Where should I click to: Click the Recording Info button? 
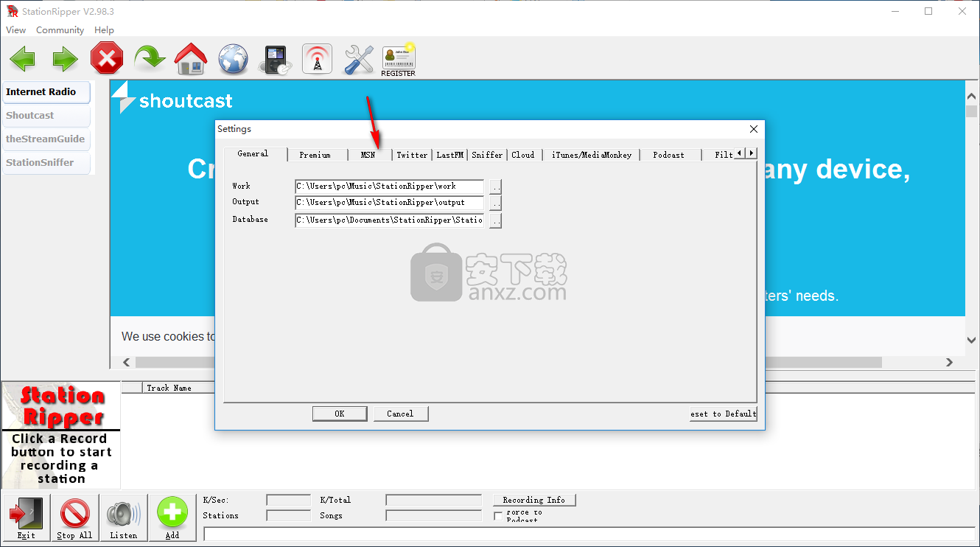(x=534, y=500)
